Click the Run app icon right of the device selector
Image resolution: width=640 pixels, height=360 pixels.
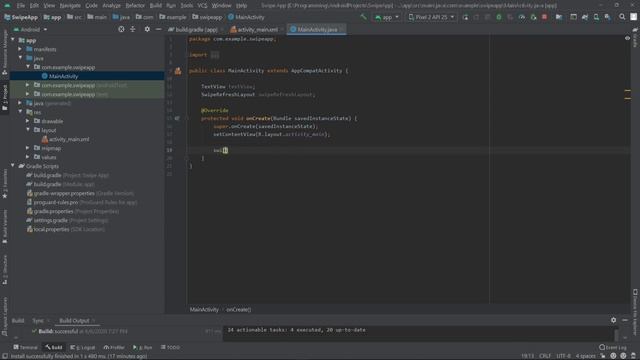[x=465, y=17]
